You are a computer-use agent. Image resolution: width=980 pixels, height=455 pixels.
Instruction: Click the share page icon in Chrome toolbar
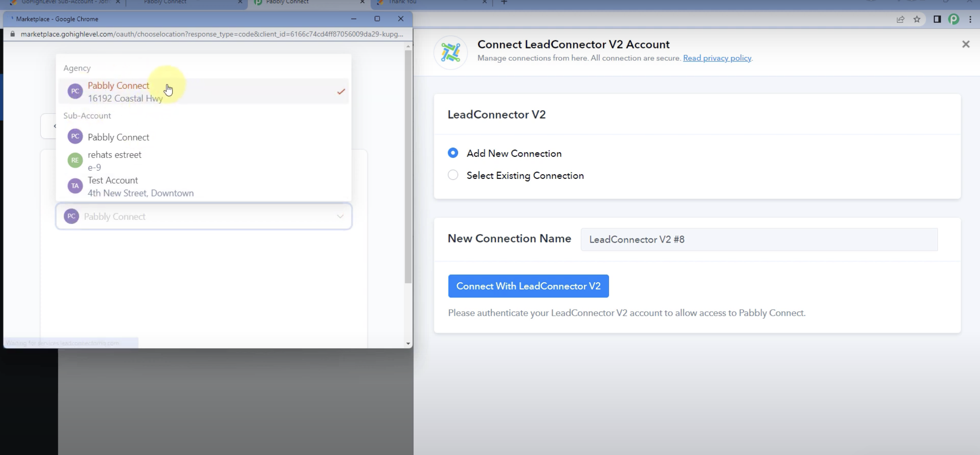click(x=900, y=19)
